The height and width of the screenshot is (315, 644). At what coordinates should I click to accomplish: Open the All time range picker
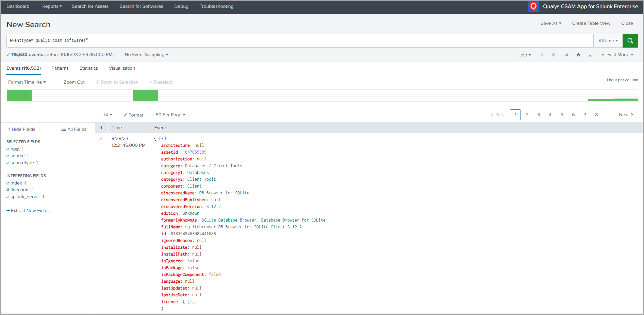point(608,41)
